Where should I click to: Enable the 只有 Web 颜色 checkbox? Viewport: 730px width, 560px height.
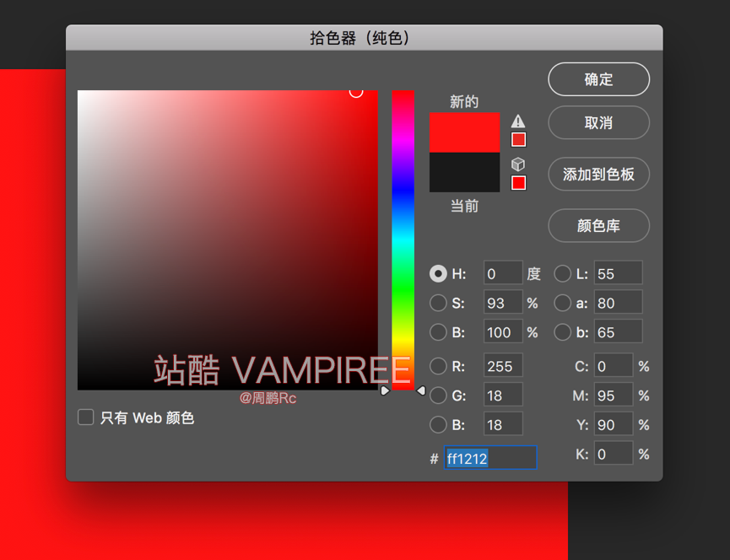click(86, 417)
